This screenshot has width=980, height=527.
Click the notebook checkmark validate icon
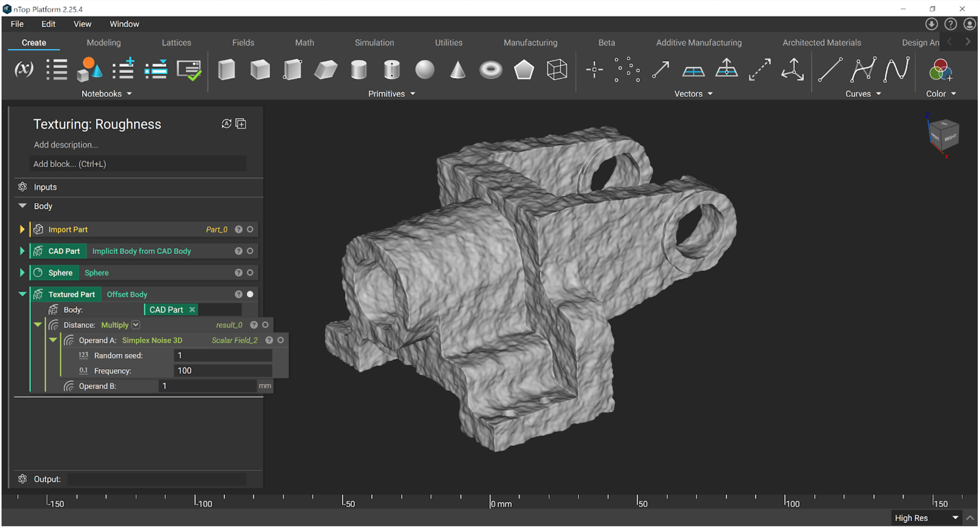click(x=189, y=70)
